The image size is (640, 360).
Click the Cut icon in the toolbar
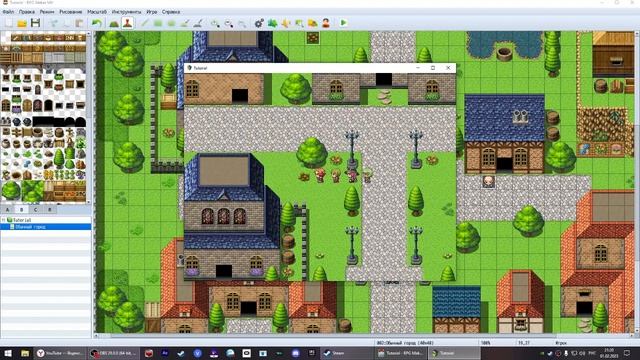point(54,23)
